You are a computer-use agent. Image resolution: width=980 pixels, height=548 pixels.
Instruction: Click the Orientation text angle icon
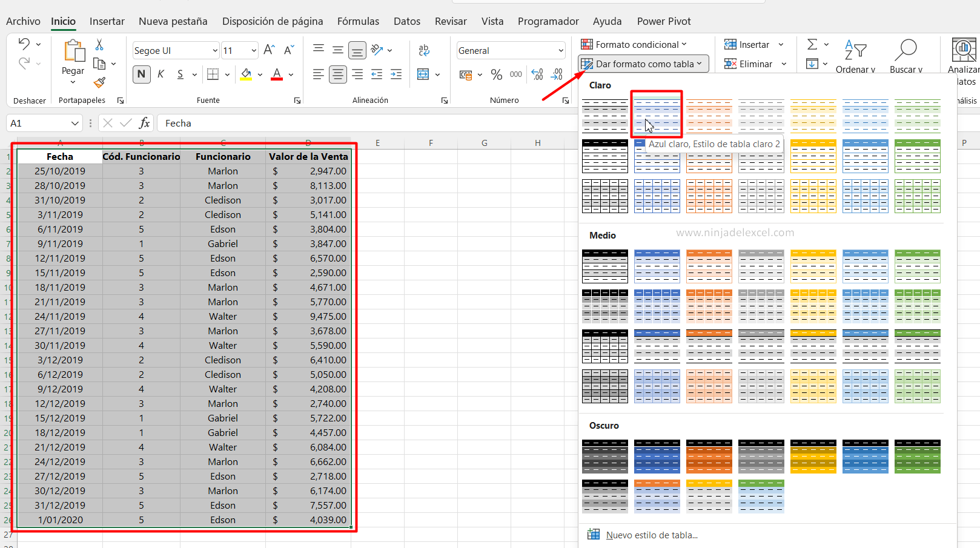(377, 50)
